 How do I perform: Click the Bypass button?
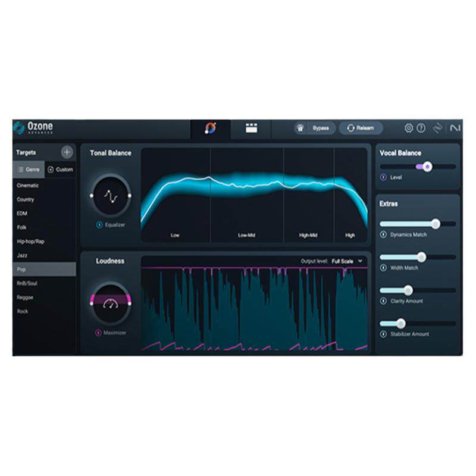321,128
